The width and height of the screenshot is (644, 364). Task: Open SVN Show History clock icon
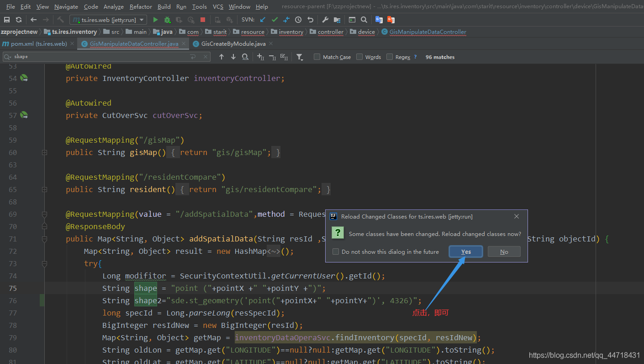tap(298, 20)
